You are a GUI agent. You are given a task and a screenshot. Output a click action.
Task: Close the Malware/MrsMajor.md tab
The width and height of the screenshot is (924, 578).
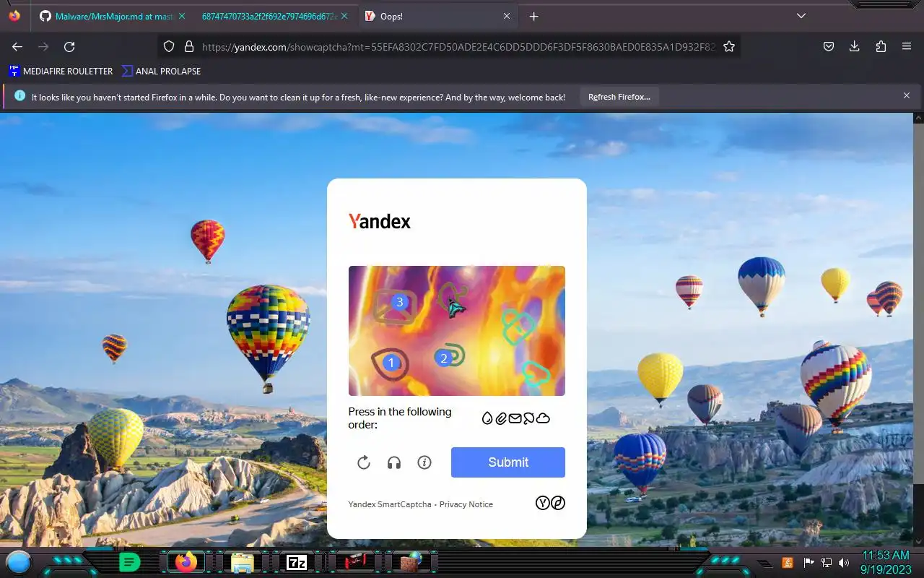181,16
